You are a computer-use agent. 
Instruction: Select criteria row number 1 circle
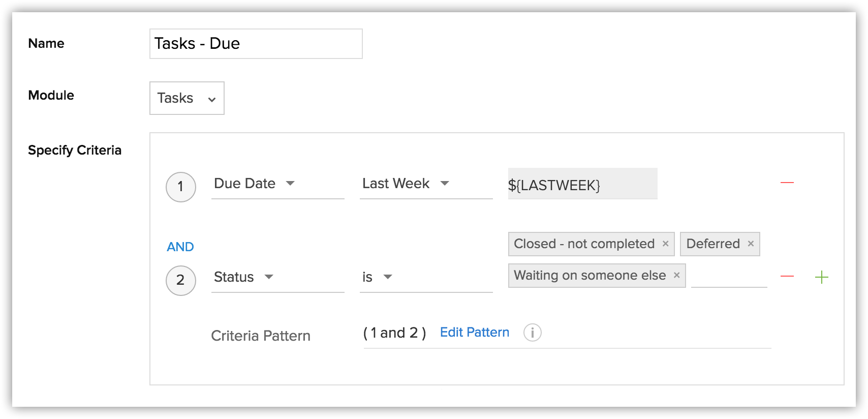[181, 187]
